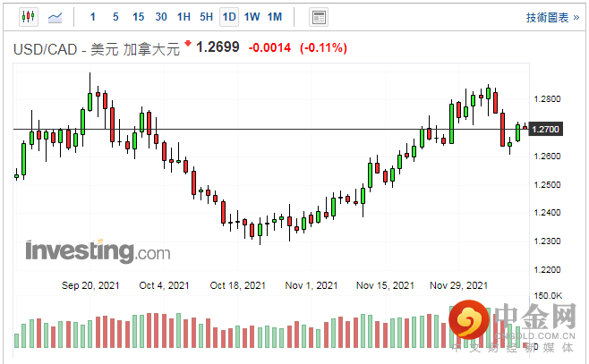Select the 5 minute timeframe

(115, 17)
